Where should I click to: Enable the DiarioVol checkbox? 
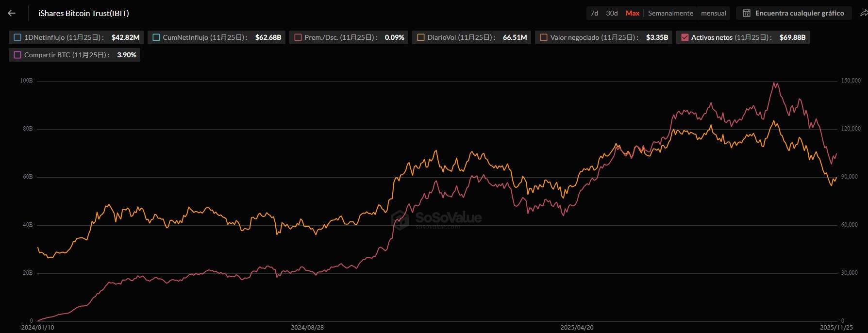421,37
